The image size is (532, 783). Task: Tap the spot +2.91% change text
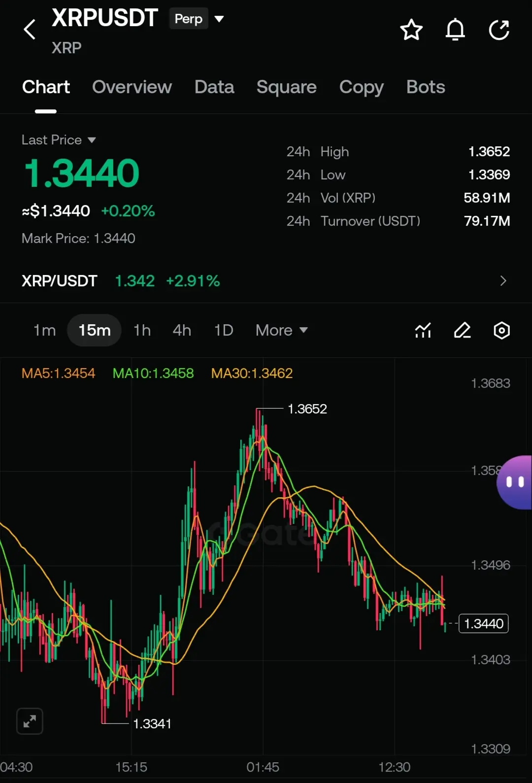[x=193, y=281]
